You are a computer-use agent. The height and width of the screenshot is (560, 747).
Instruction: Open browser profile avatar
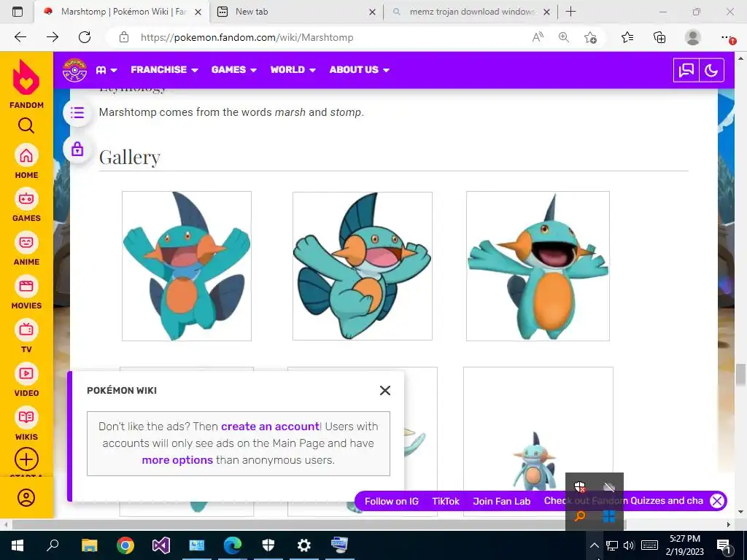click(x=693, y=37)
